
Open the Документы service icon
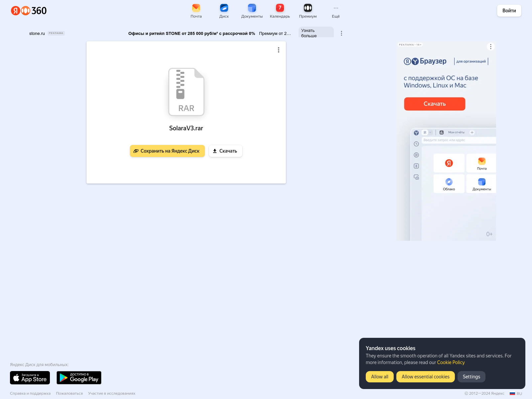pos(252,11)
